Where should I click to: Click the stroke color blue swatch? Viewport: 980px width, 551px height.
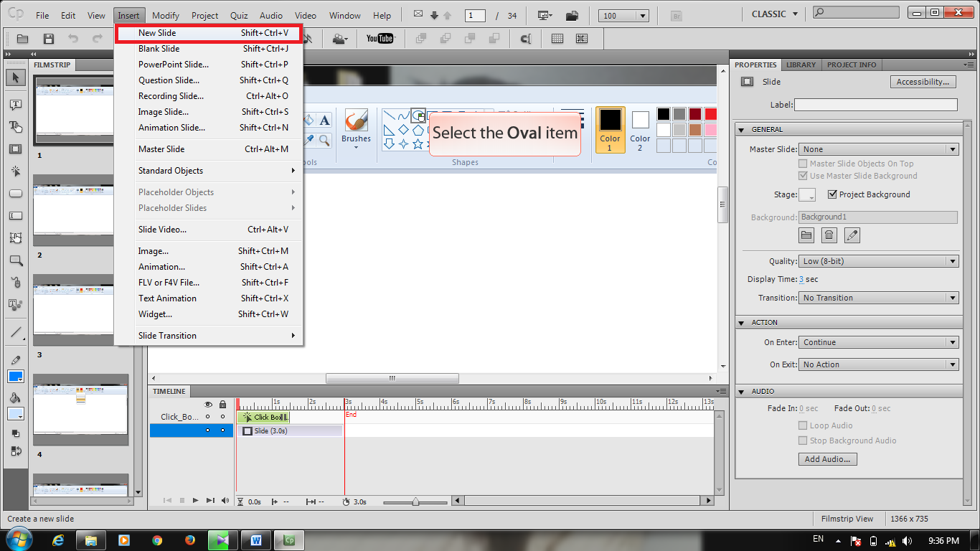point(16,377)
